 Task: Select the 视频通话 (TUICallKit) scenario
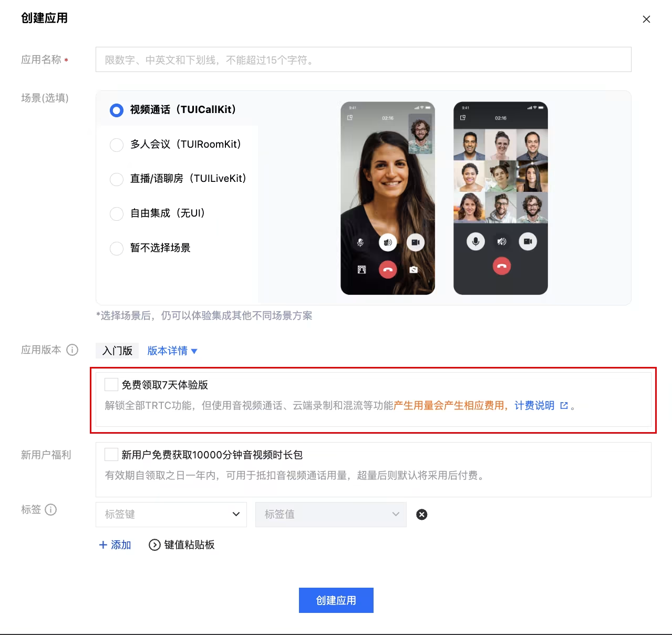click(x=117, y=110)
